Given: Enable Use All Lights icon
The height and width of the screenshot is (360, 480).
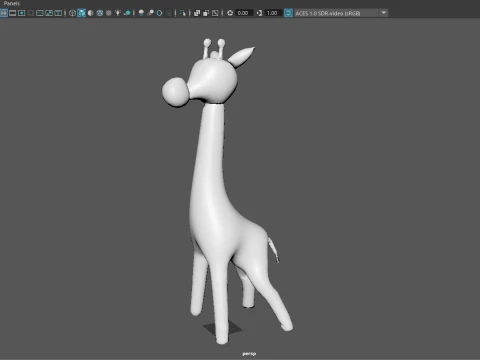Looking at the screenshot, I should (118, 13).
